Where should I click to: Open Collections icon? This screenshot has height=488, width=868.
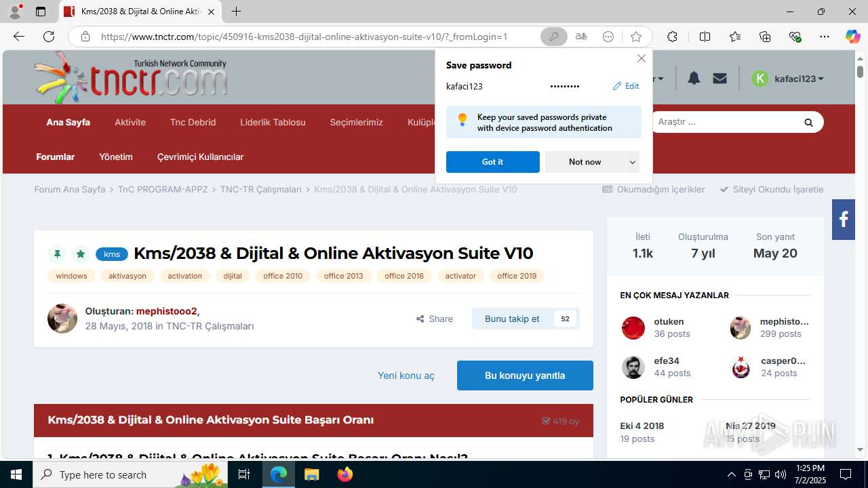765,37
